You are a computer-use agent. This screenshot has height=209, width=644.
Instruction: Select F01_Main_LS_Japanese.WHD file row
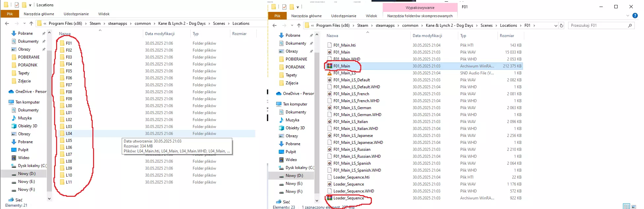pos(424,143)
